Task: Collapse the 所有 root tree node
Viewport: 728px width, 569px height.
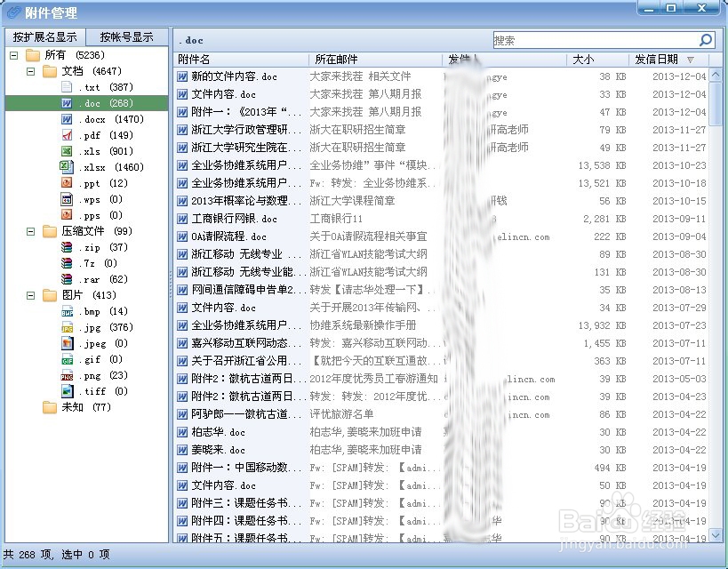Action: (x=15, y=54)
